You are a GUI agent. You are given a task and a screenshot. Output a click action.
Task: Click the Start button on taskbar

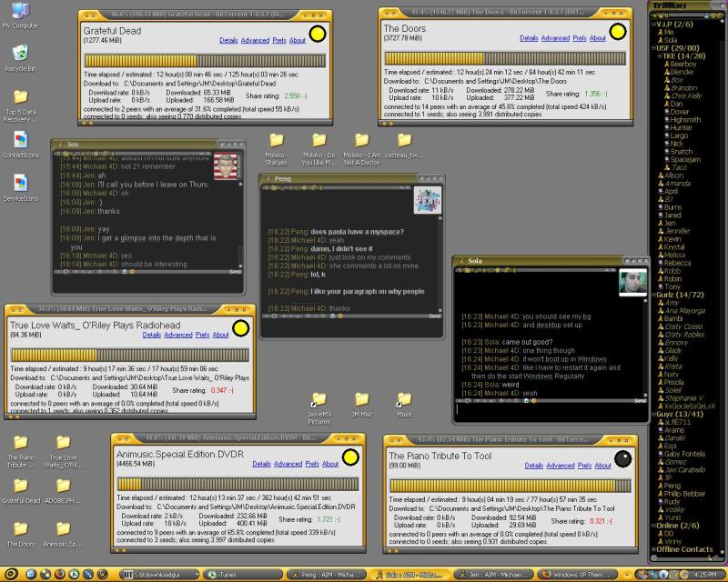(x=11, y=574)
